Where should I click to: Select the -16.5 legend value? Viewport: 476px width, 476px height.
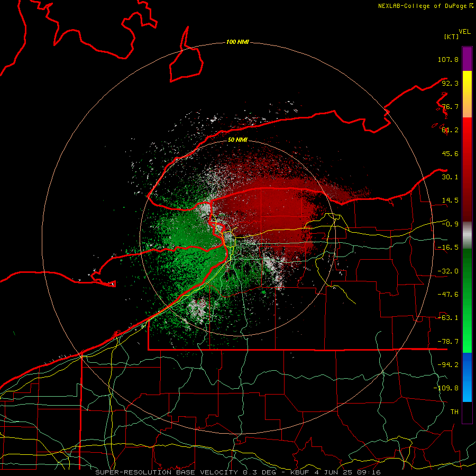pos(448,248)
